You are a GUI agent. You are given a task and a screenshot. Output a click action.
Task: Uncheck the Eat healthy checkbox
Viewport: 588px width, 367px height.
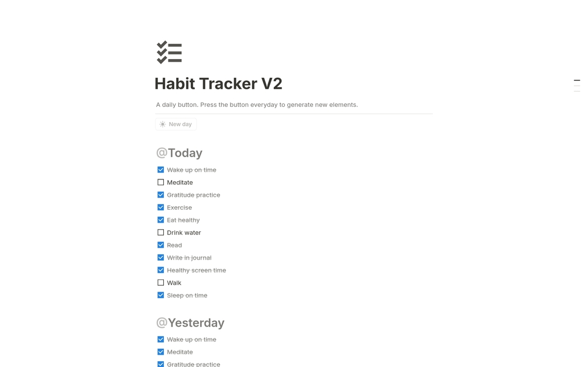click(161, 220)
